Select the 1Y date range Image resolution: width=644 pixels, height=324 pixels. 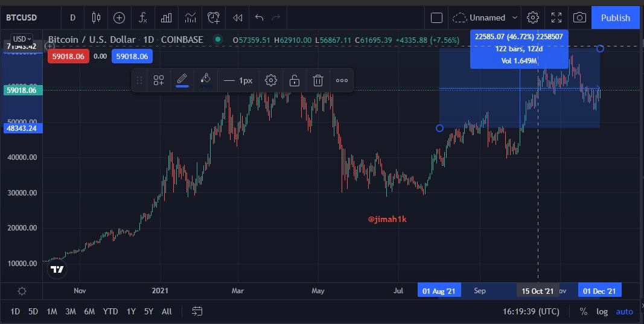(131, 312)
